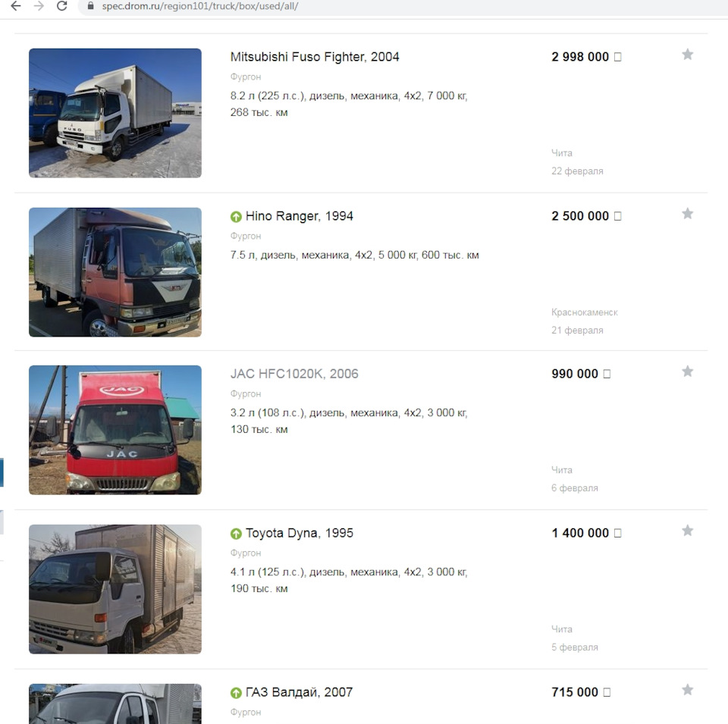
Task: Star the ГАЗ Валдай listing
Action: tap(688, 690)
